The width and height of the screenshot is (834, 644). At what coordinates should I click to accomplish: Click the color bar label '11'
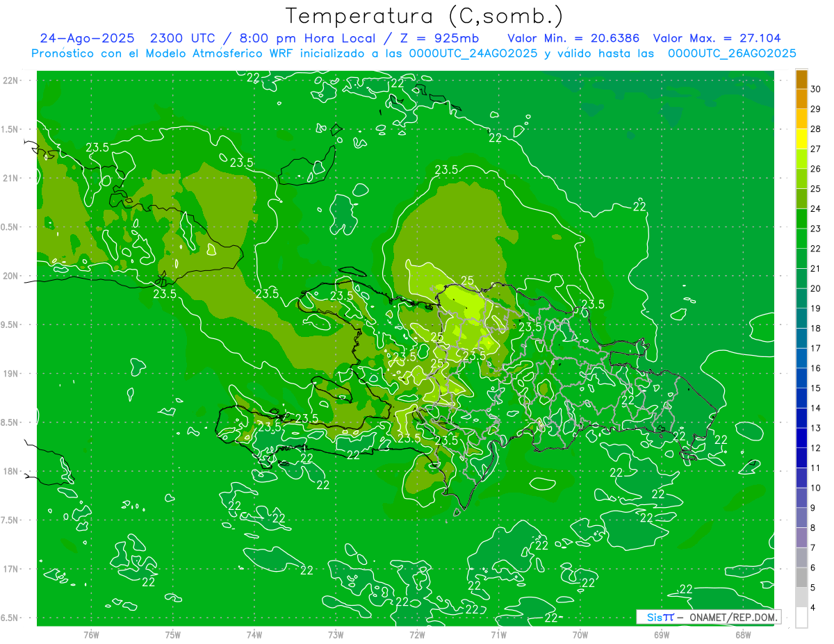(816, 468)
